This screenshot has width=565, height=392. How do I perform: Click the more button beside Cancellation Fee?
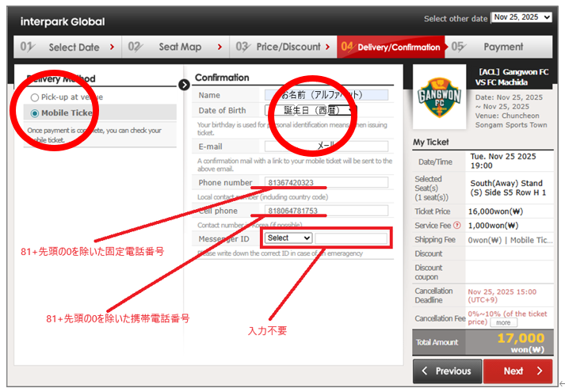click(x=502, y=322)
